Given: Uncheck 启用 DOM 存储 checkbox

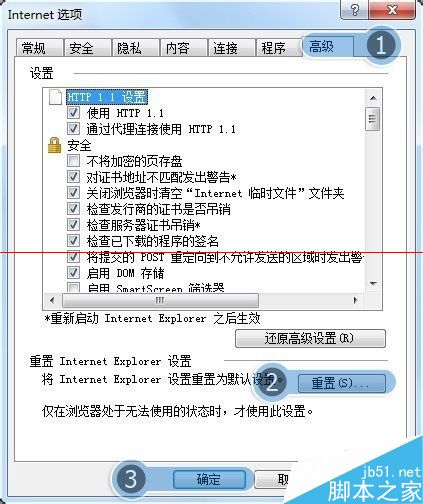Looking at the screenshot, I should coord(73,272).
